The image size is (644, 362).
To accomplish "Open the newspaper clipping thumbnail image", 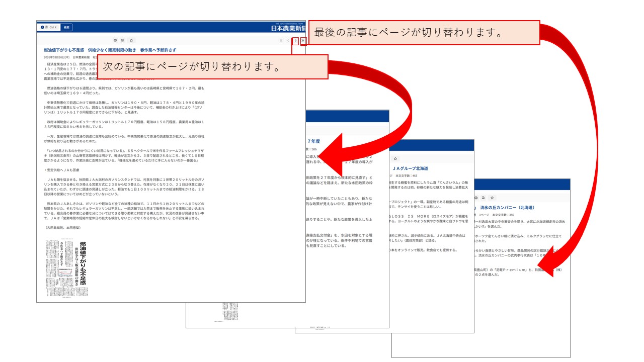I will (x=66, y=267).
